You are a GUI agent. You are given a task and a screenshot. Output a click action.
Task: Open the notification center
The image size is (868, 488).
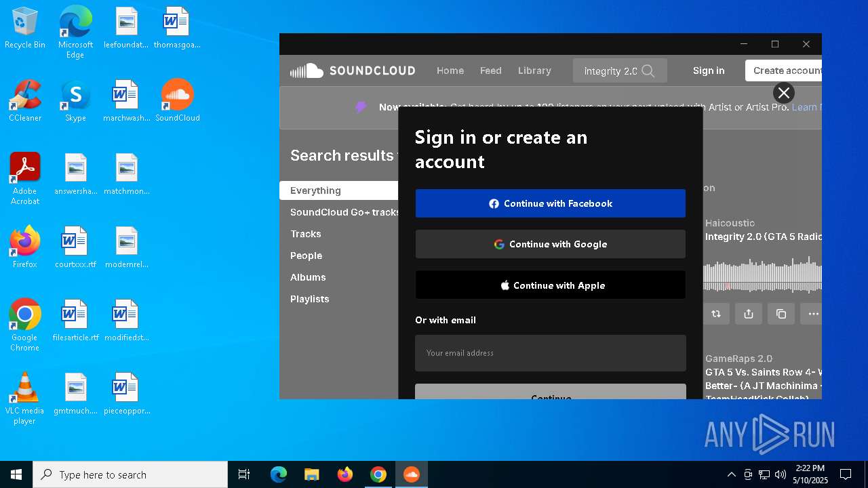coord(846,474)
